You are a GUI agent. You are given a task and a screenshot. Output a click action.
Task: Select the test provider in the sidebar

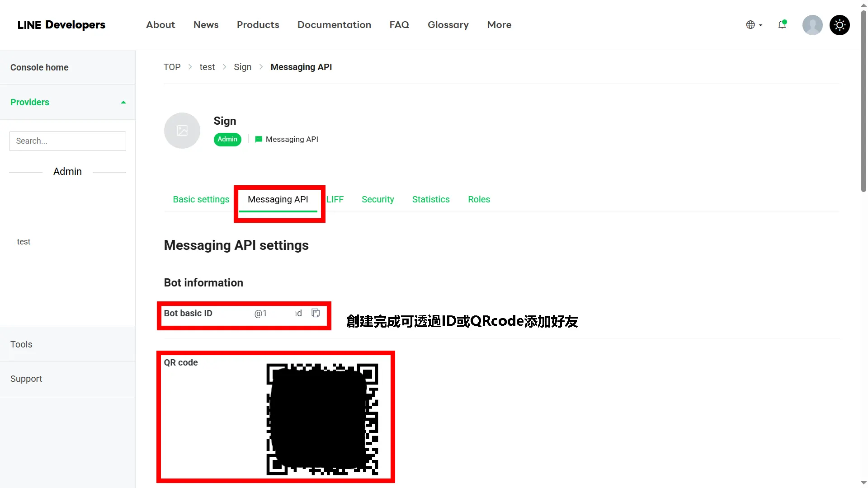point(24,241)
